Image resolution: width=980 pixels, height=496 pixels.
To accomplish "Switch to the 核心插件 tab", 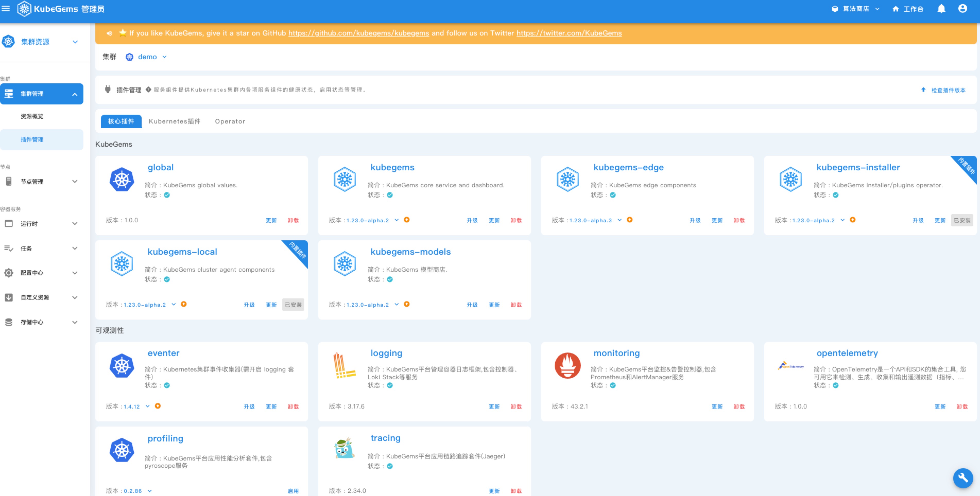I will (121, 121).
